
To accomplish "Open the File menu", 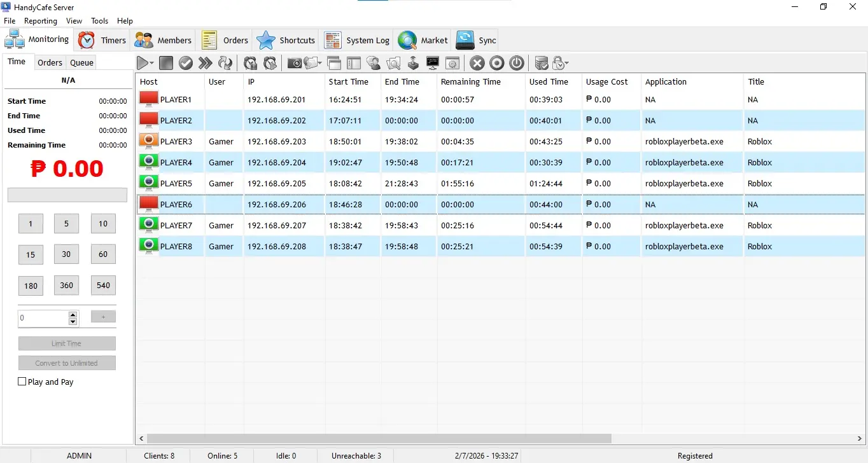I will pos(10,21).
